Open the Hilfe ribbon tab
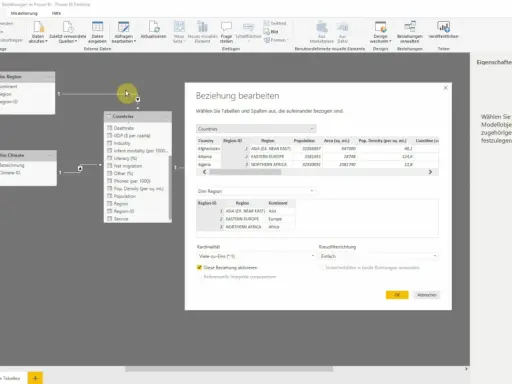Screen dimensions: 512x384 (x=56, y=13)
